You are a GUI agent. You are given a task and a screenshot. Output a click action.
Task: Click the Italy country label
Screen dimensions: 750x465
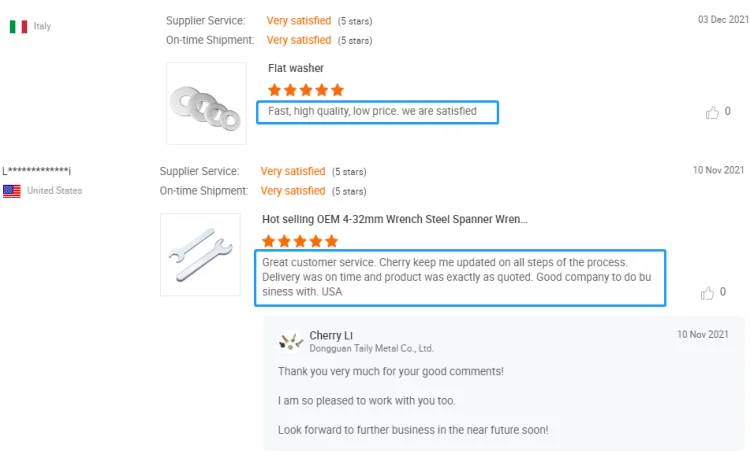(42, 27)
